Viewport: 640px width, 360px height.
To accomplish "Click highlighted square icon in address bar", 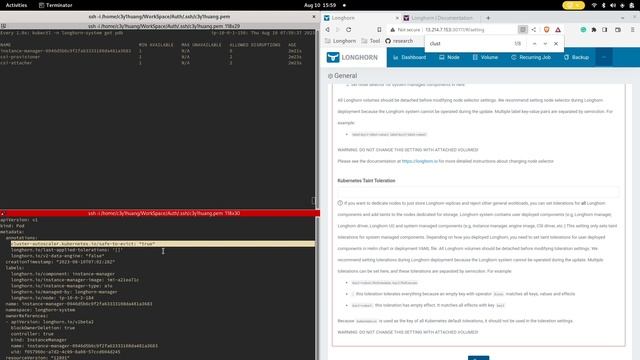I will (x=522, y=30).
